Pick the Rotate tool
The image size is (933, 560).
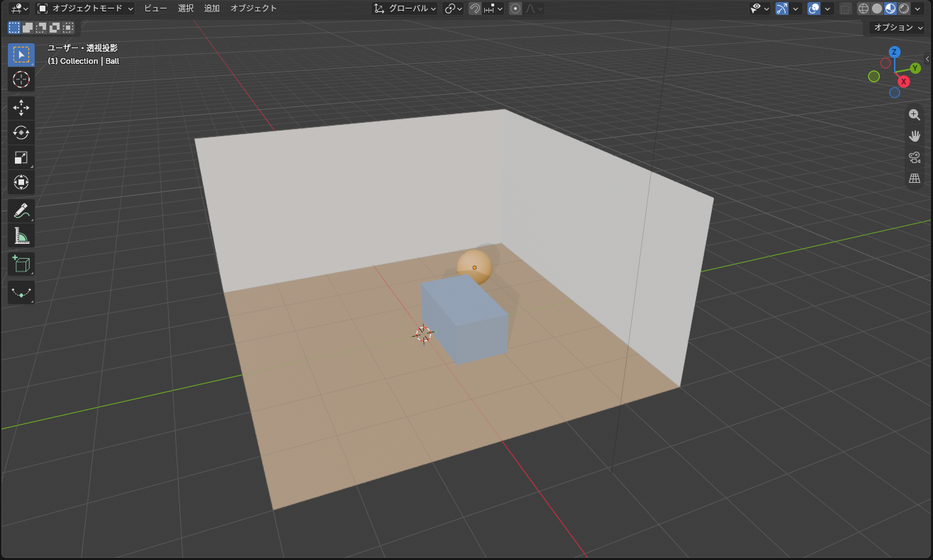[x=21, y=133]
